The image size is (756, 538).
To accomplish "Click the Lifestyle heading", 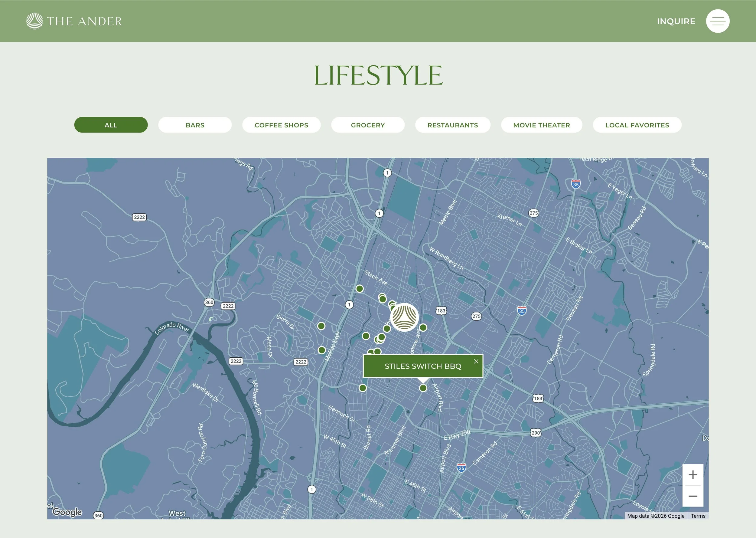I will coord(378,76).
